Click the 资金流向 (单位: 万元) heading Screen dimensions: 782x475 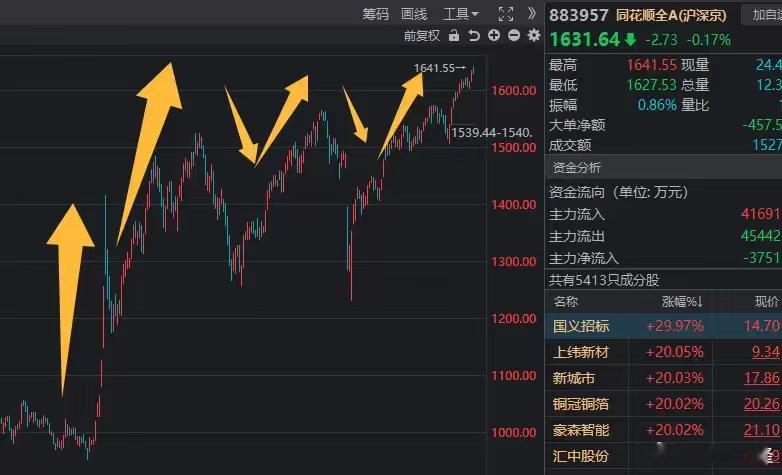click(x=618, y=192)
